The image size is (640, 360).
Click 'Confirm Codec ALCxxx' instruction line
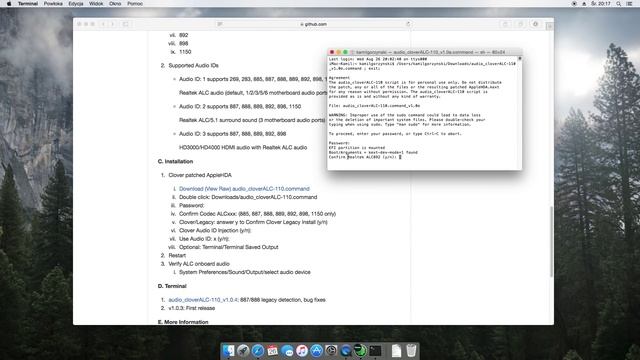click(258, 213)
